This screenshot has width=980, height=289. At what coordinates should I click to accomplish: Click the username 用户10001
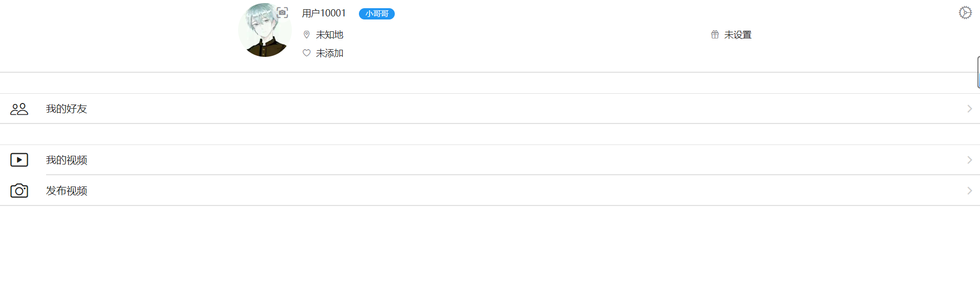click(x=324, y=13)
